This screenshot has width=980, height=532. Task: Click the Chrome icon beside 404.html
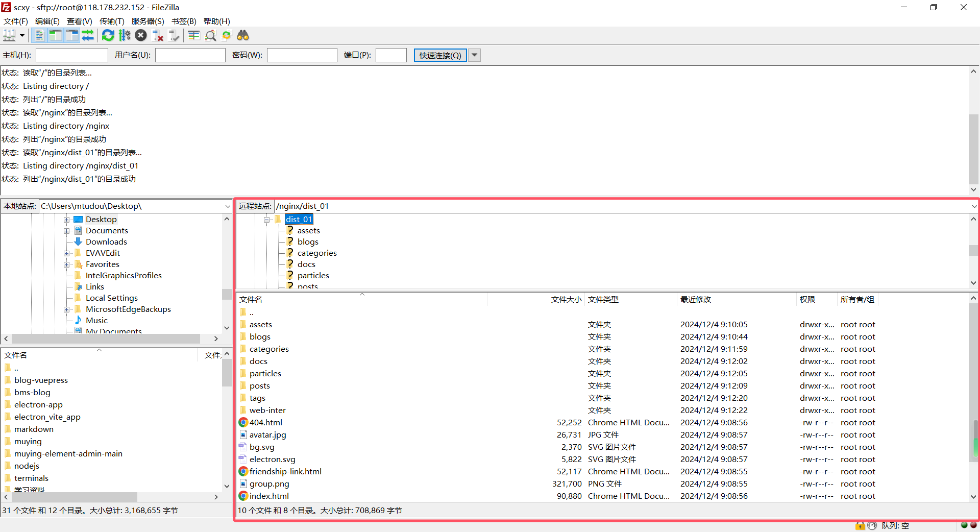tap(243, 422)
